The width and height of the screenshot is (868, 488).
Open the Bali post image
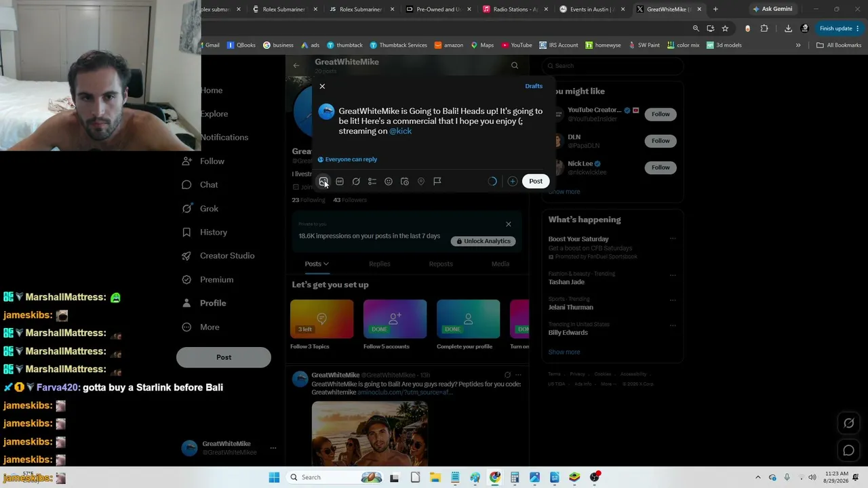click(x=370, y=434)
